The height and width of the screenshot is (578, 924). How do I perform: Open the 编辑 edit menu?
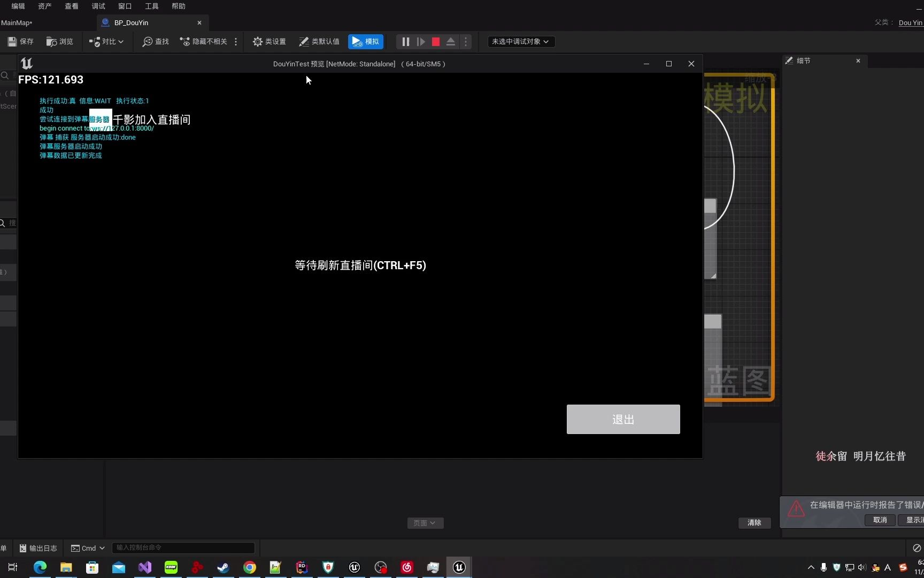[x=18, y=6]
